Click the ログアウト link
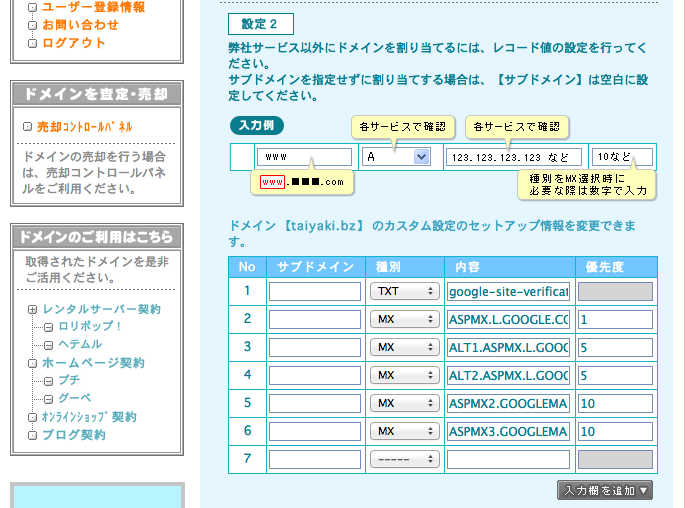 (x=74, y=43)
